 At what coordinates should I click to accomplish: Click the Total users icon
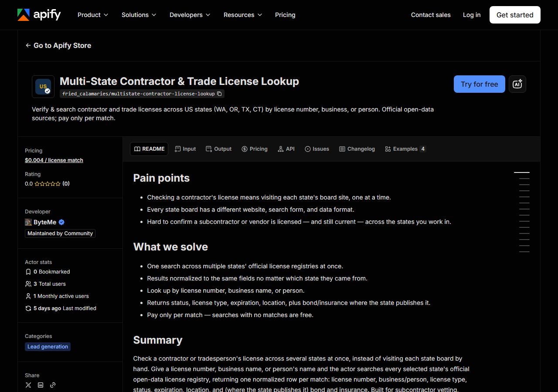pos(28,284)
